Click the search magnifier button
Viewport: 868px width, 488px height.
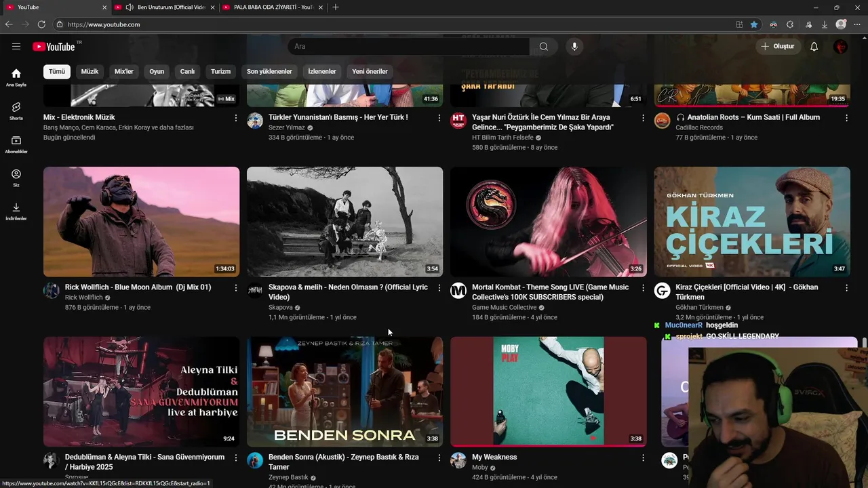(x=544, y=46)
